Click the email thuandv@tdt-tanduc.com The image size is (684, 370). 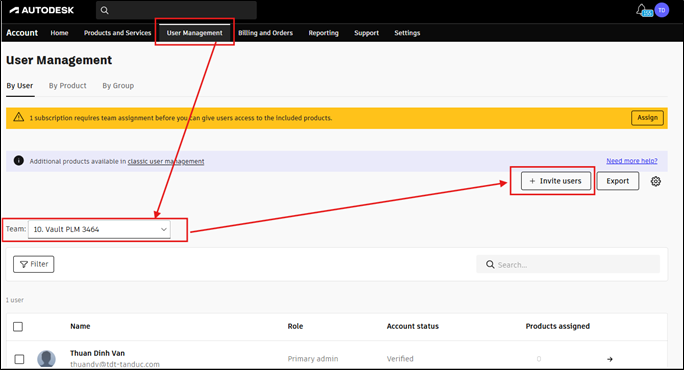pyautogui.click(x=115, y=364)
